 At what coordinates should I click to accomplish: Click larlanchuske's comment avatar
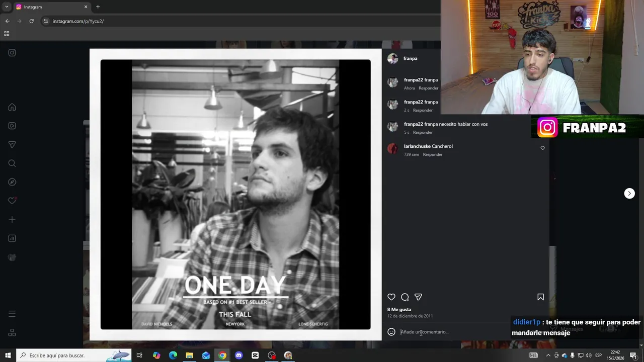click(393, 148)
